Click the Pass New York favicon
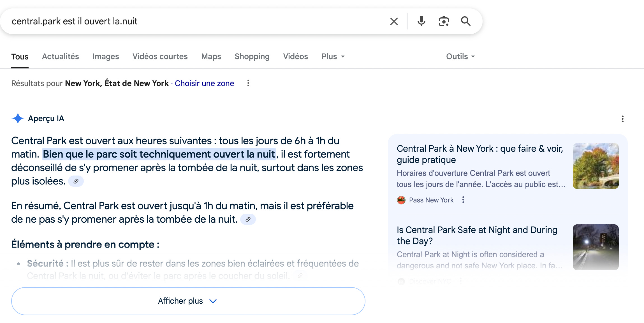 click(x=401, y=200)
